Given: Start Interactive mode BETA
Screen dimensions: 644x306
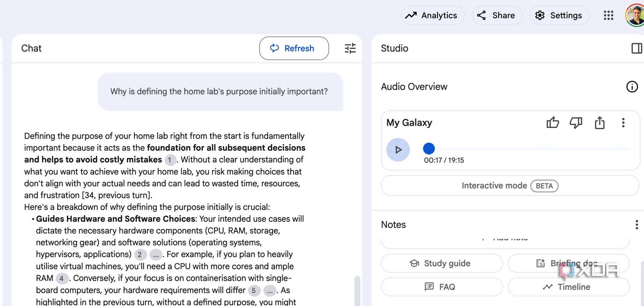Looking at the screenshot, I should (510, 185).
